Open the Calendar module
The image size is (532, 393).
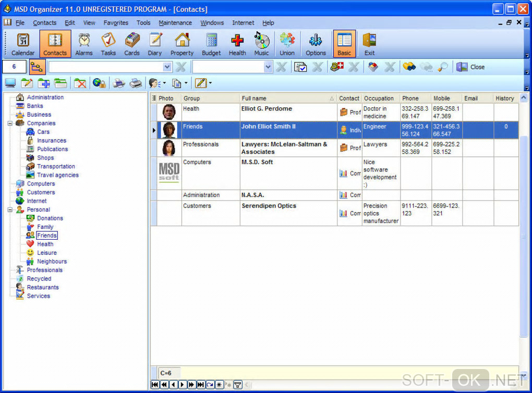(x=23, y=44)
